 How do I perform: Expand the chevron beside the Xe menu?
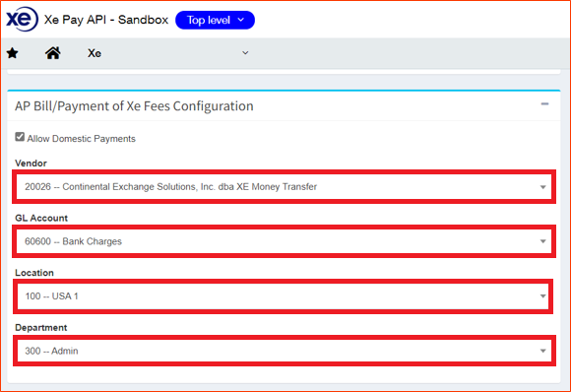245,53
